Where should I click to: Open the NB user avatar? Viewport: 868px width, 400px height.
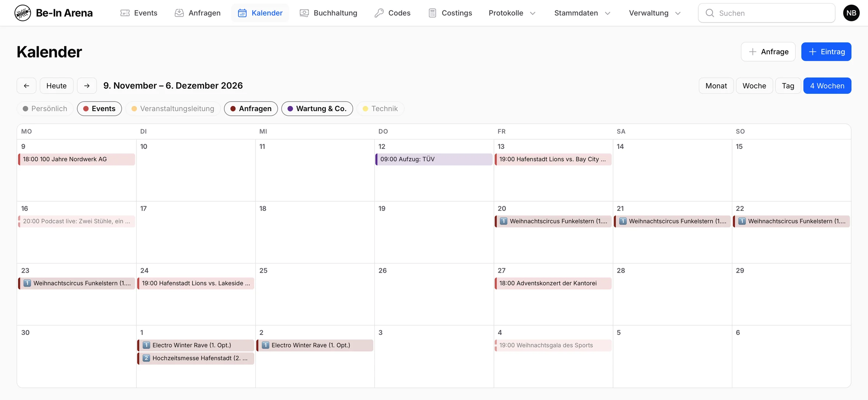[x=851, y=13]
